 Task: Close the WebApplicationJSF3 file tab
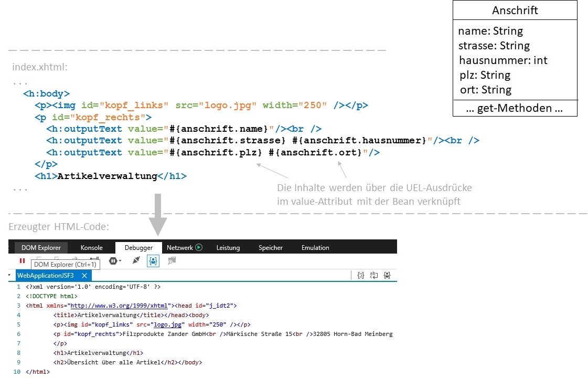(x=84, y=275)
